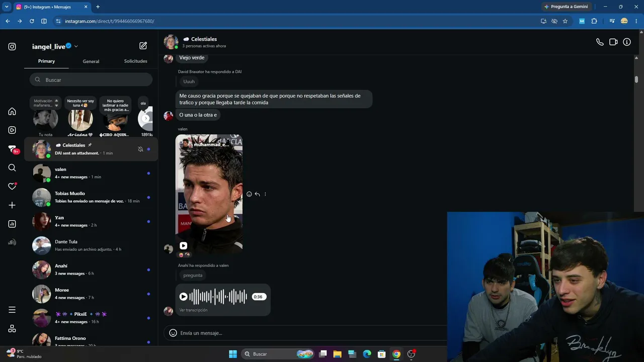Open the PikxiE conversation
Image resolution: width=644 pixels, height=362 pixels.
[91, 318]
